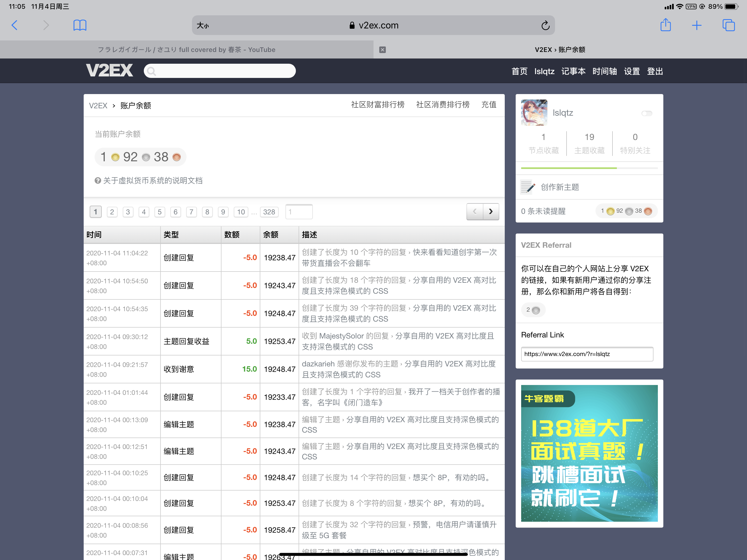Switch to the YouTube tab
The image size is (747, 560).
click(186, 50)
